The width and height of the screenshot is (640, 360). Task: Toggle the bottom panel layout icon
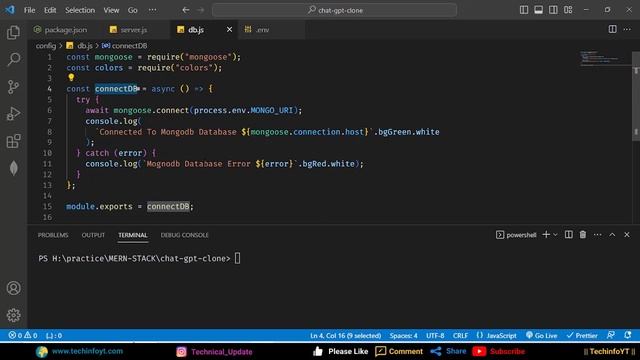(x=538, y=10)
